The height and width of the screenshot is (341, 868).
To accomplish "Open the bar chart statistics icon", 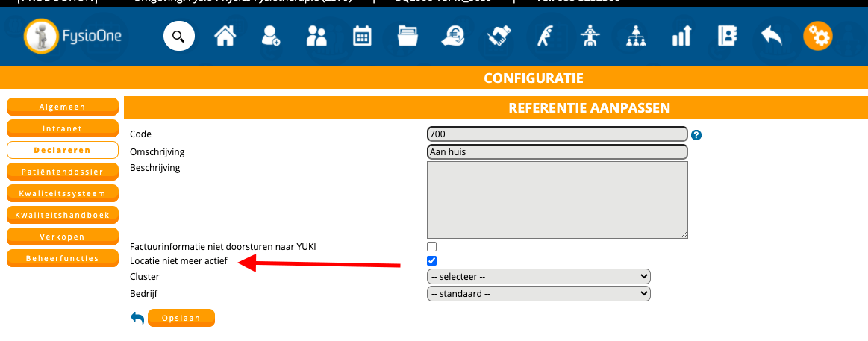I will coord(681,36).
